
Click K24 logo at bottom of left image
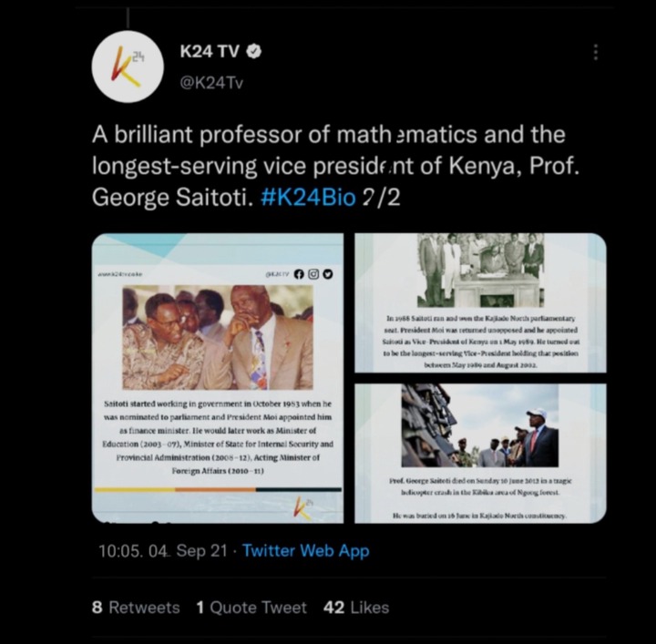(303, 507)
